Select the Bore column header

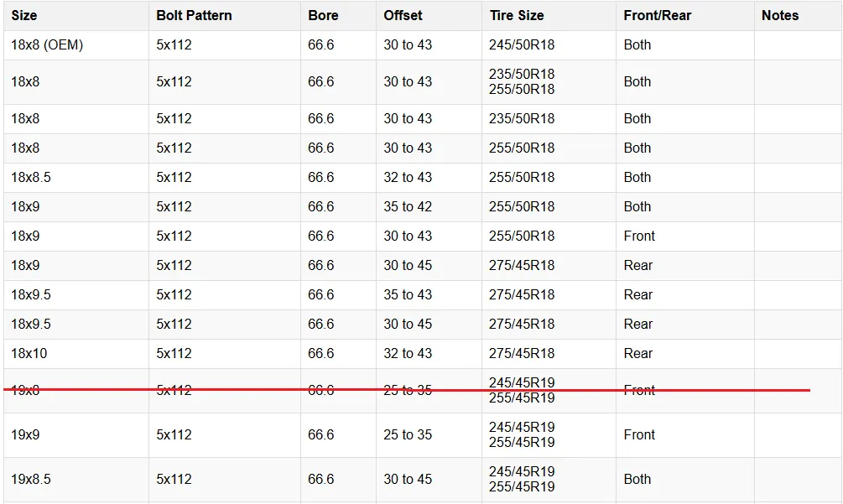pos(321,16)
